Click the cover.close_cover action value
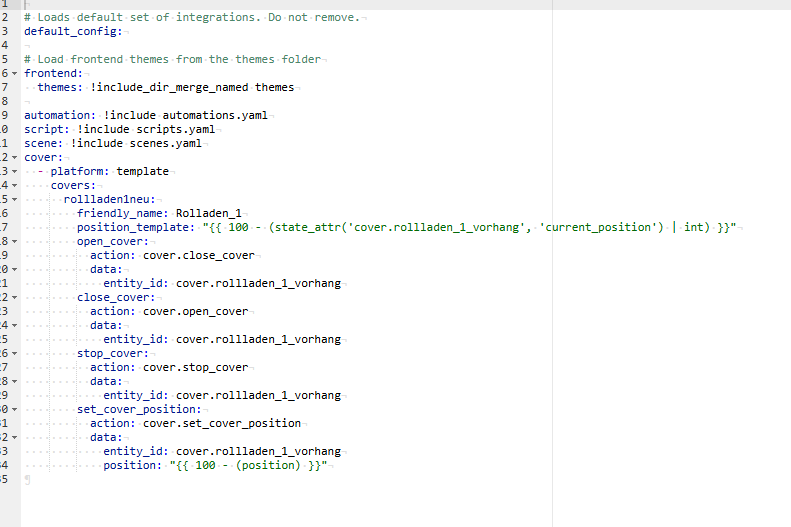 199,255
